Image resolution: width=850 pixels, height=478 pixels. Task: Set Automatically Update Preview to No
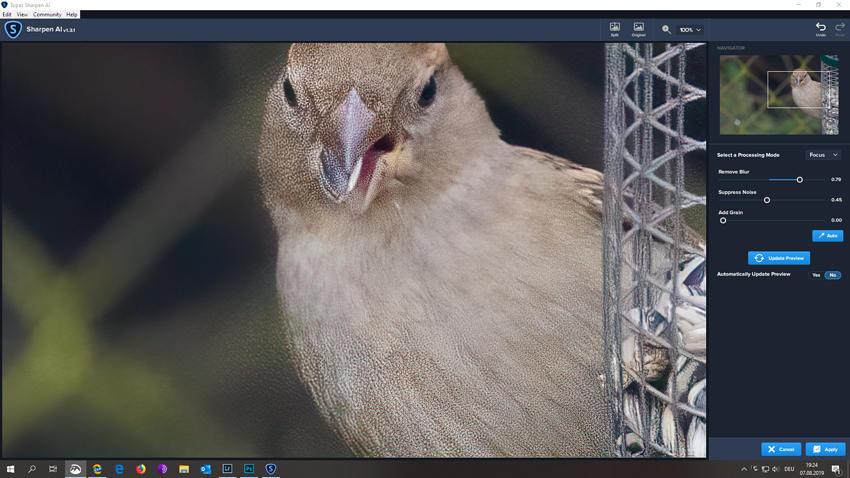pyautogui.click(x=832, y=275)
